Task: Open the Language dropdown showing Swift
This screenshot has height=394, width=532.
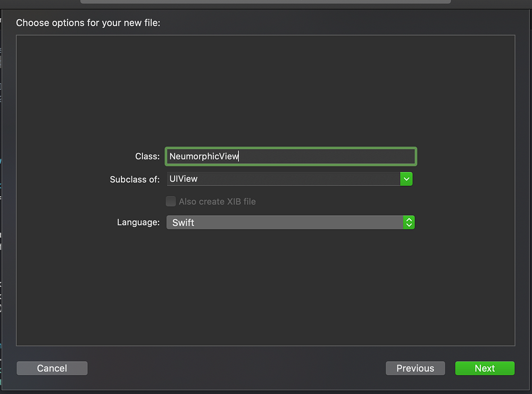Action: click(290, 222)
